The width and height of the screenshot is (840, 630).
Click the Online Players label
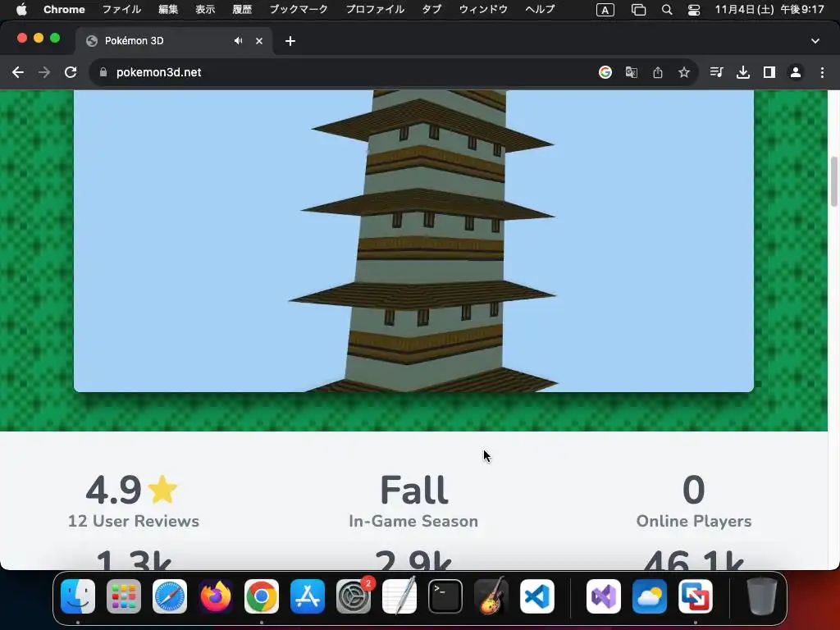pyautogui.click(x=694, y=521)
